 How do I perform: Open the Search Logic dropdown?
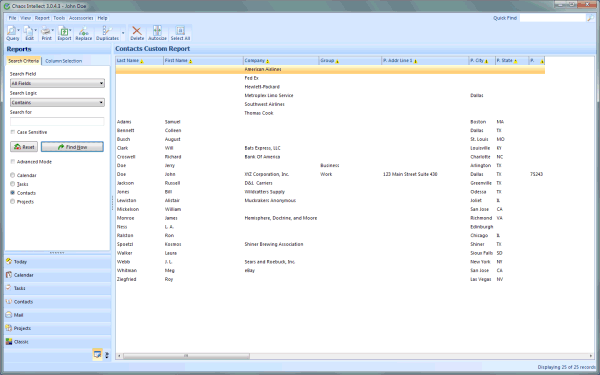(x=57, y=103)
